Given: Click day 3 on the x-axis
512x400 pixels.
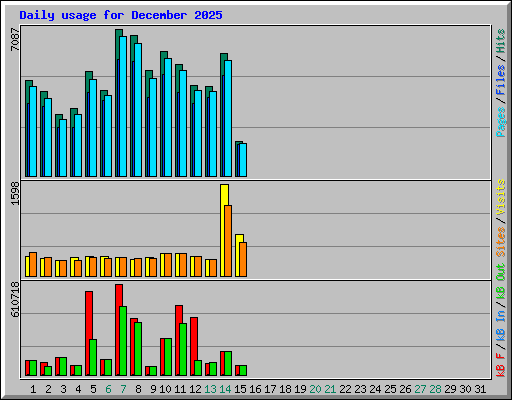Looking at the screenshot, I should coord(63,389).
